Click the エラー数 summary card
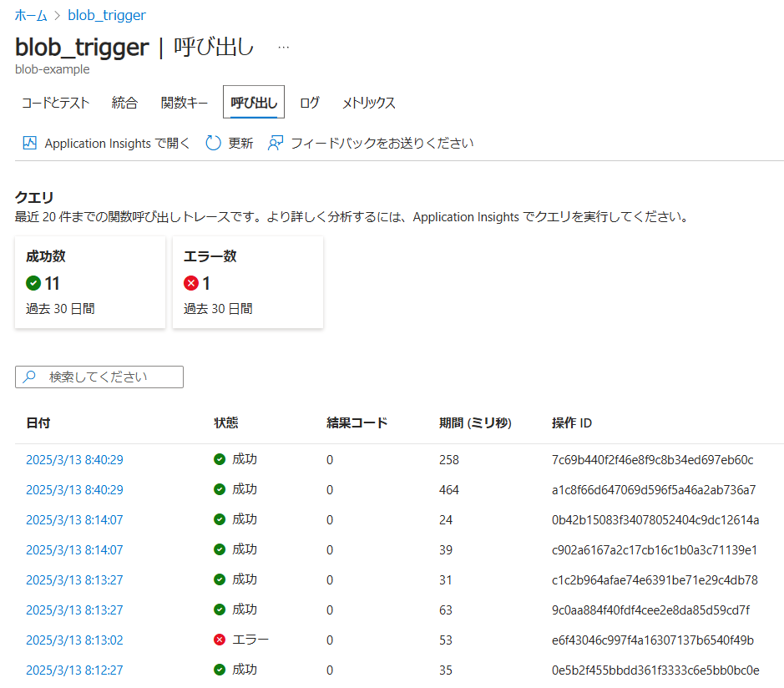The width and height of the screenshot is (784, 688). pyautogui.click(x=248, y=282)
